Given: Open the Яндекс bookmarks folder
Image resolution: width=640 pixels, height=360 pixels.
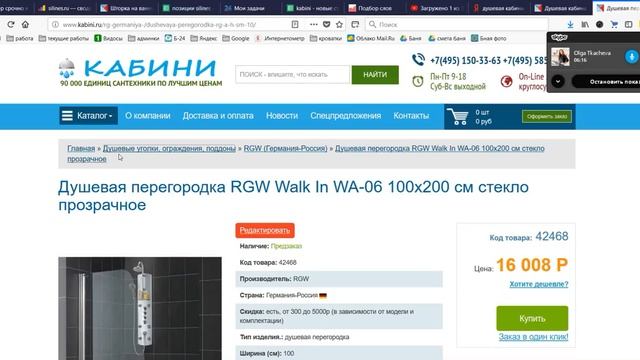Looking at the screenshot, I should pos(204,38).
